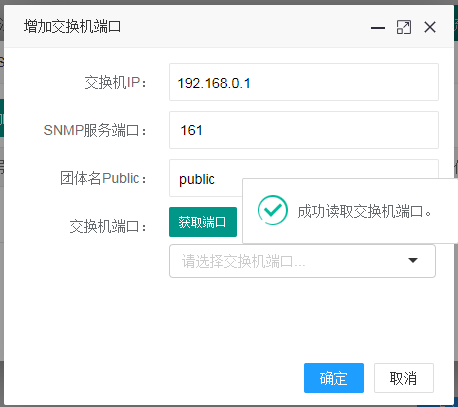
Task: Click the green success checkmark icon
Action: click(273, 210)
